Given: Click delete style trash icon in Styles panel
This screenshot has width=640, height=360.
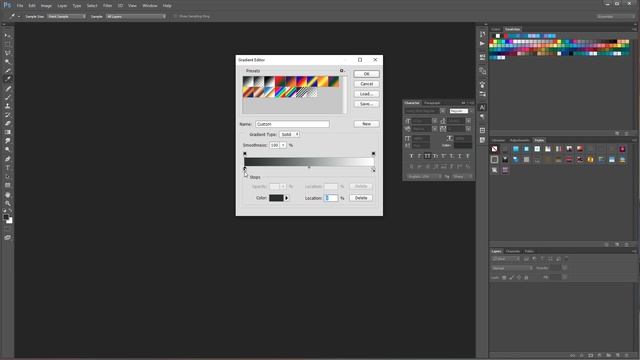Looking at the screenshot, I should tap(627, 244).
